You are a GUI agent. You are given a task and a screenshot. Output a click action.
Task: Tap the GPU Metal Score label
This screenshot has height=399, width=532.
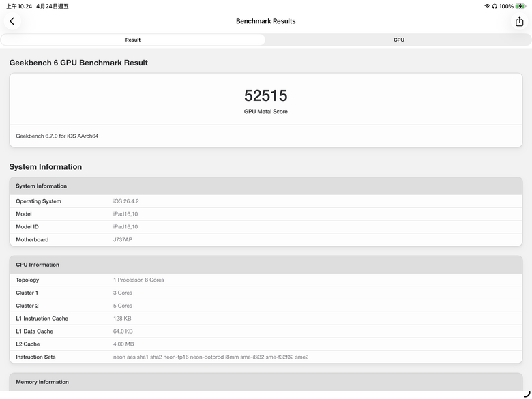click(x=266, y=112)
